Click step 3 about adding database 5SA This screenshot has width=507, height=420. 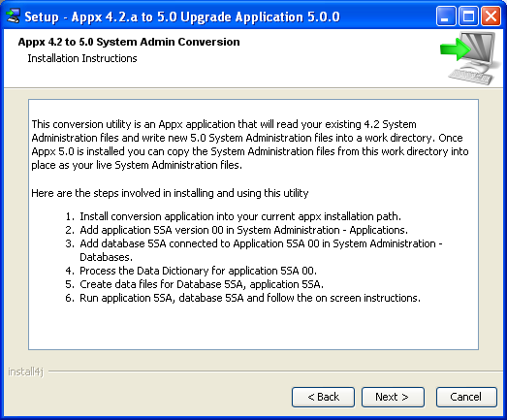254,250
